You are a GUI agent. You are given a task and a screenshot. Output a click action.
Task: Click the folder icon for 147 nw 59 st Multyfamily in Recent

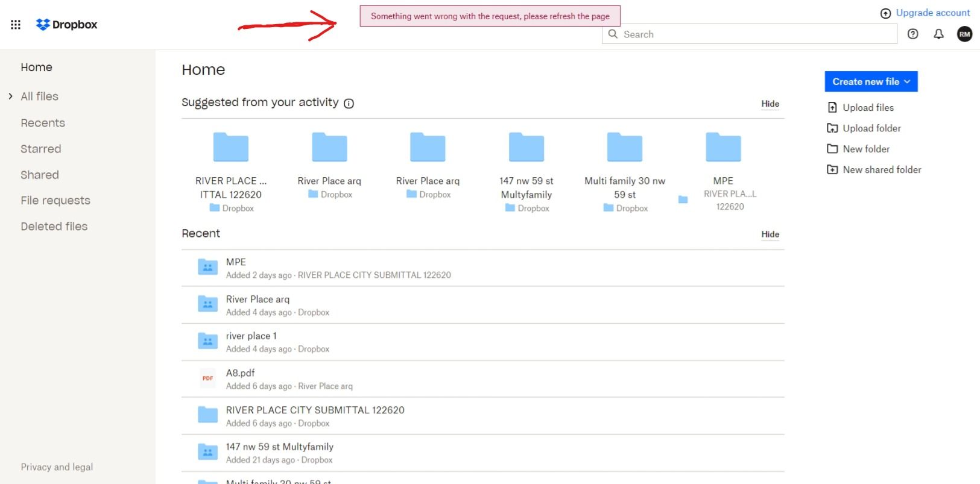point(207,452)
